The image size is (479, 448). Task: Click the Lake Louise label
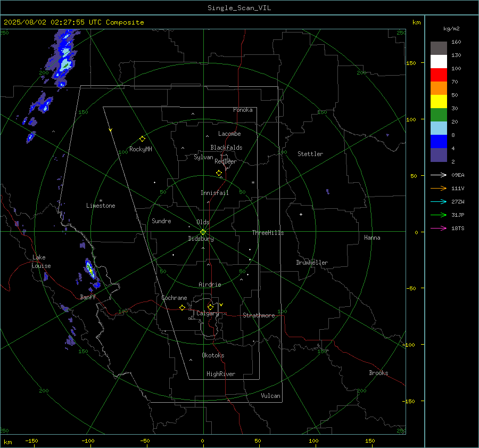click(41, 262)
